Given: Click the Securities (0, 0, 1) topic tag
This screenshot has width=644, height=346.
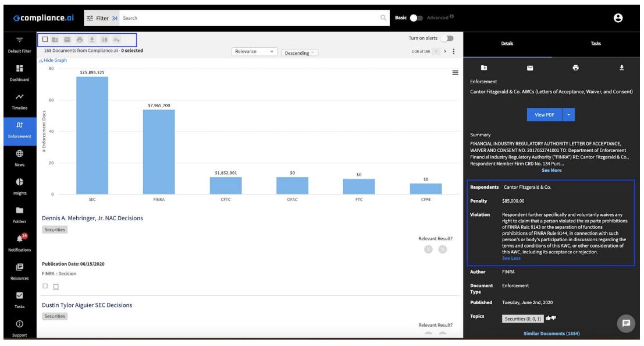Looking at the screenshot, I should (x=523, y=319).
